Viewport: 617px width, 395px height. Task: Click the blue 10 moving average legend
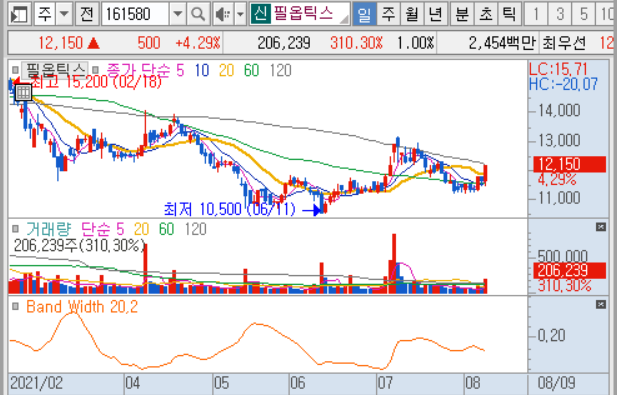(x=202, y=71)
